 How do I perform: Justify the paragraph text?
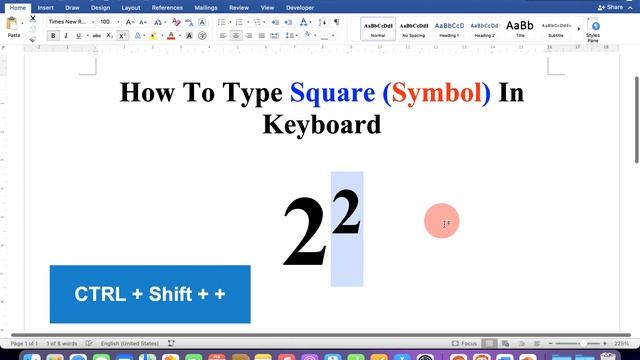262,36
